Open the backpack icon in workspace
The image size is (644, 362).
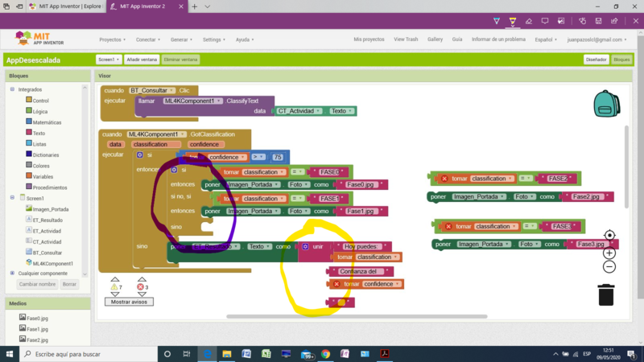click(x=606, y=105)
